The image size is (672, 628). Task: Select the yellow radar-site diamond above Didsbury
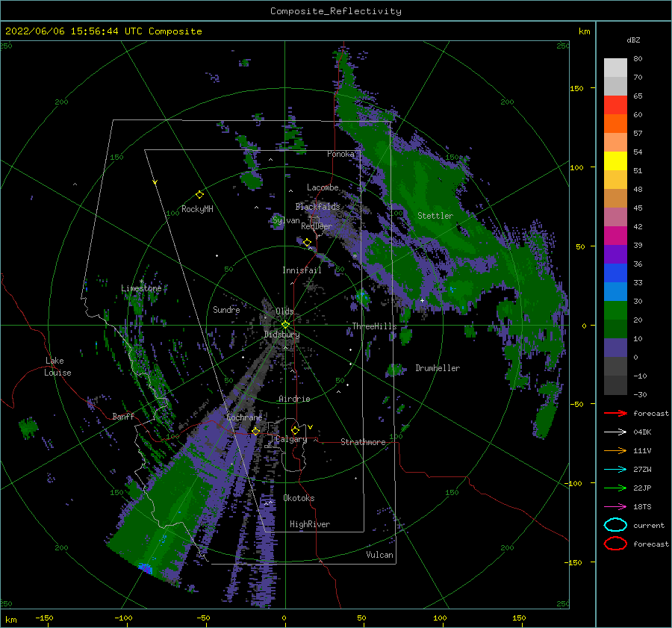pos(285,325)
